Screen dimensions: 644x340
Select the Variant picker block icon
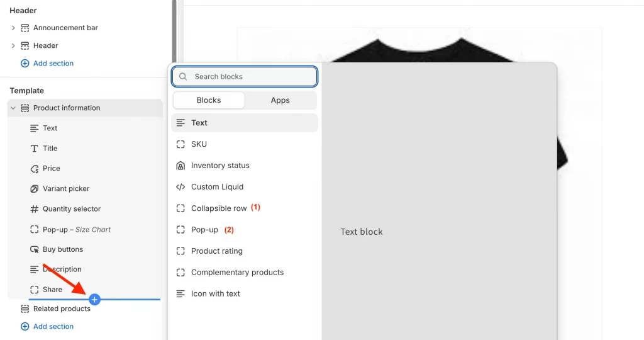point(35,189)
